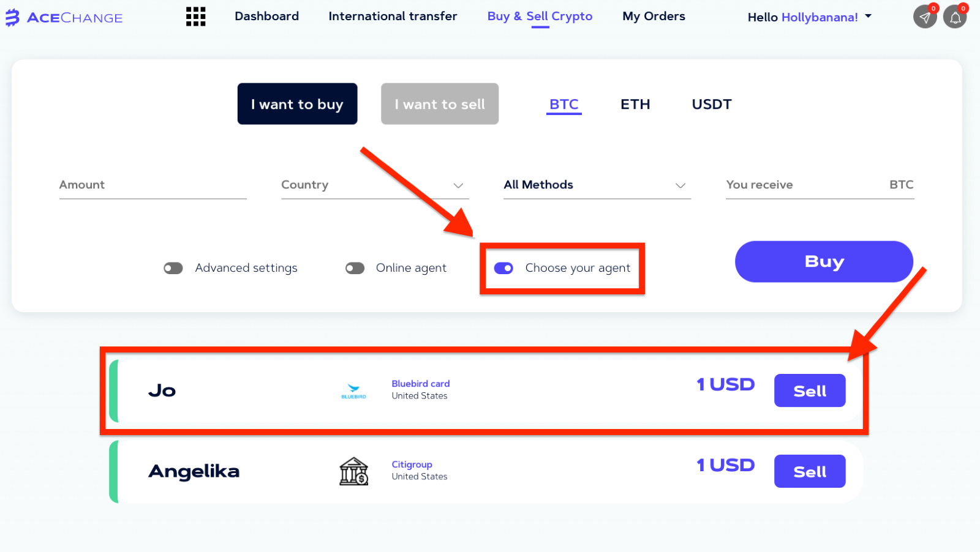Click the large Buy button
The width and height of the screenshot is (980, 552).
824,261
